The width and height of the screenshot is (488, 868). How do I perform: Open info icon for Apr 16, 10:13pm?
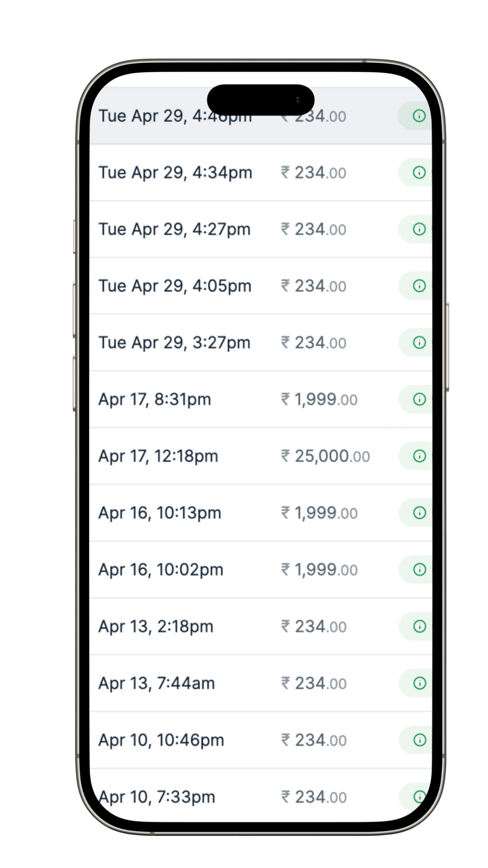pyautogui.click(x=419, y=513)
